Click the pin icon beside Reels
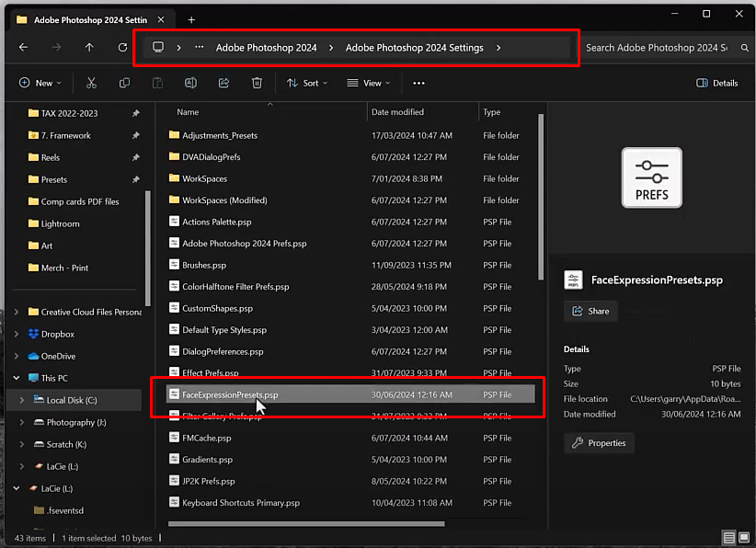This screenshot has width=756, height=548. coord(136,157)
